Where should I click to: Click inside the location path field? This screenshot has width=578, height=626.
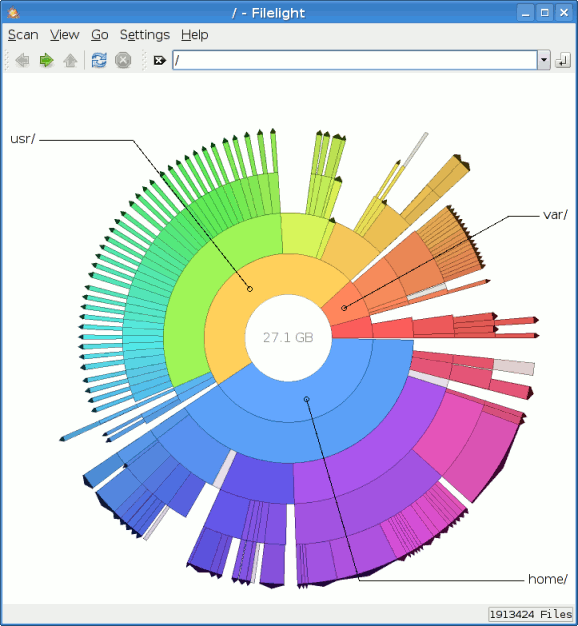coord(354,60)
